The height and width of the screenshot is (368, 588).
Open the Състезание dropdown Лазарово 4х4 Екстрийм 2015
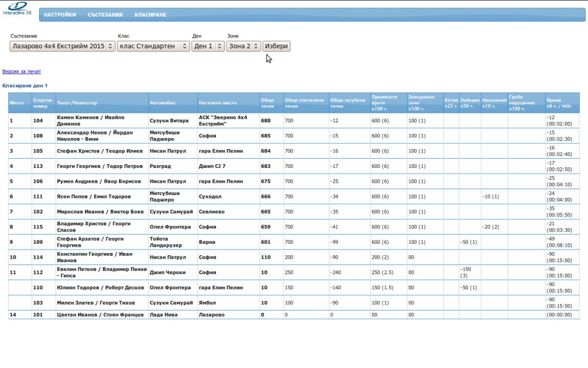pyautogui.click(x=62, y=46)
